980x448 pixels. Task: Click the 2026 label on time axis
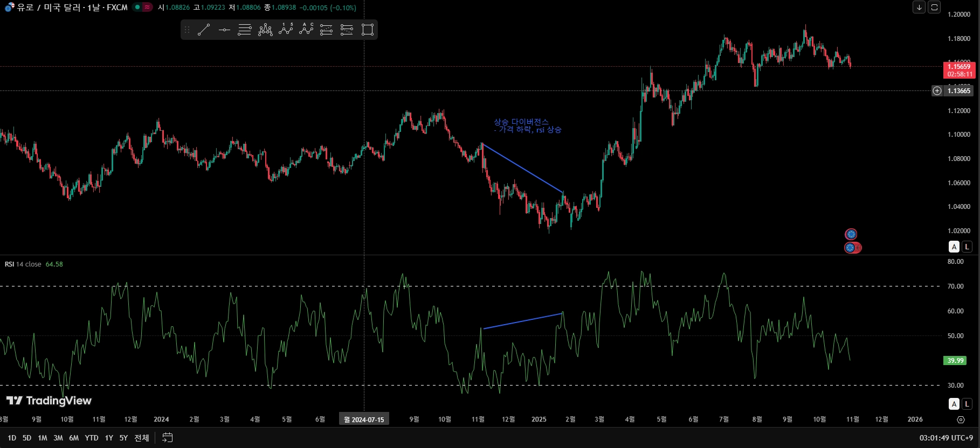pos(915,419)
